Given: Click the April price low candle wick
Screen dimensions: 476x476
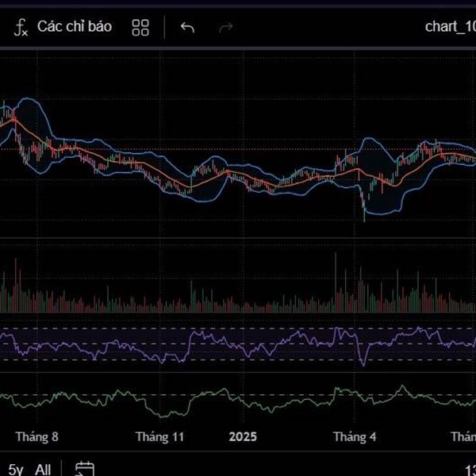Looking at the screenshot, I should coord(364,216).
